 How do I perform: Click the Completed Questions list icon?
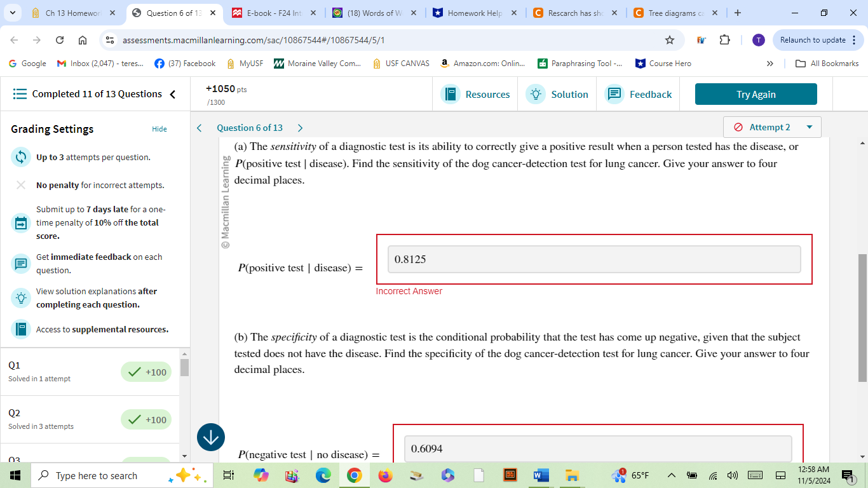20,93
